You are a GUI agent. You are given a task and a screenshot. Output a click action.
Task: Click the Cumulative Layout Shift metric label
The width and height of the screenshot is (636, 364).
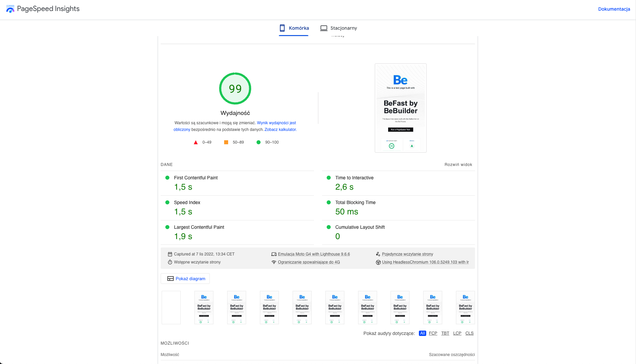tap(360, 227)
